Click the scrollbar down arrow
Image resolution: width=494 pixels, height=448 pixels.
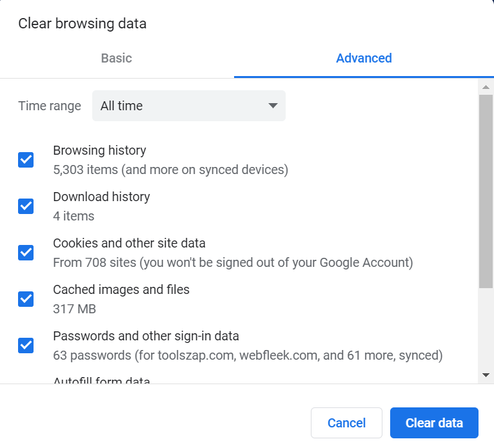[486, 375]
